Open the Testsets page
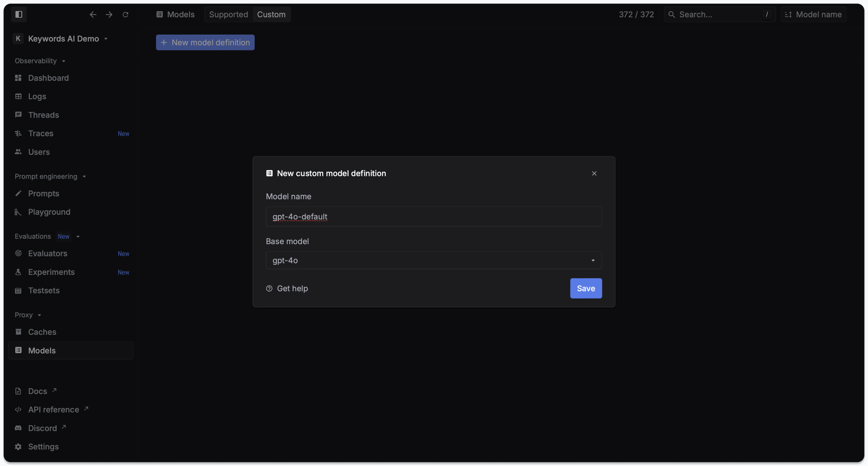 pos(71,290)
